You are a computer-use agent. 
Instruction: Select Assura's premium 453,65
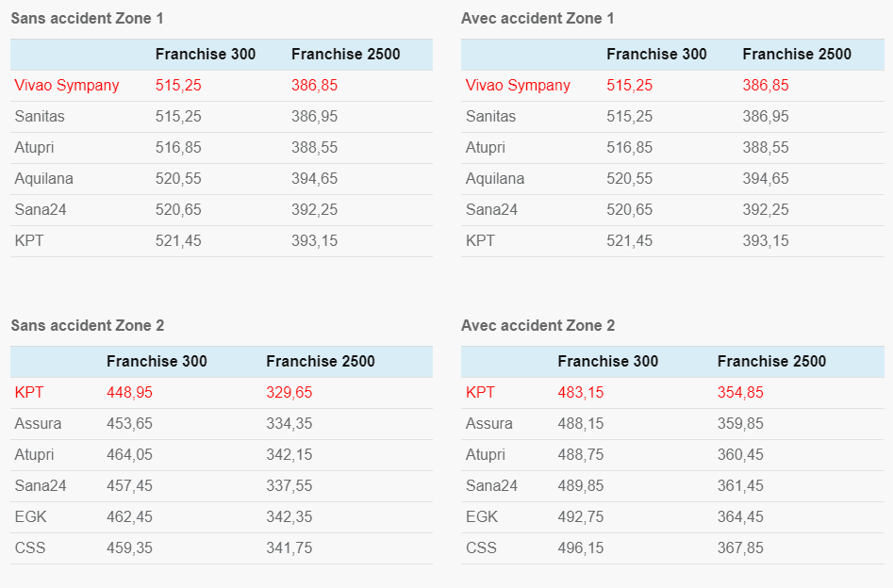(129, 423)
